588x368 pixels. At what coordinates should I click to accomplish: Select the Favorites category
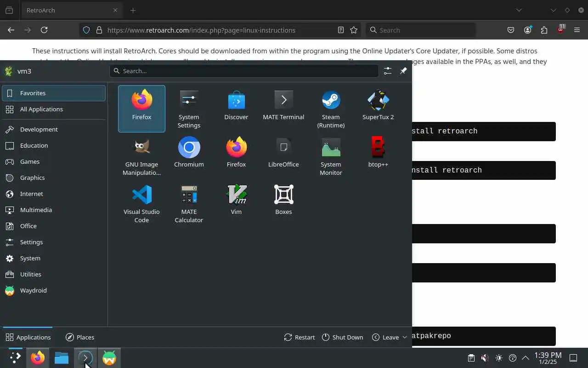pos(54,93)
